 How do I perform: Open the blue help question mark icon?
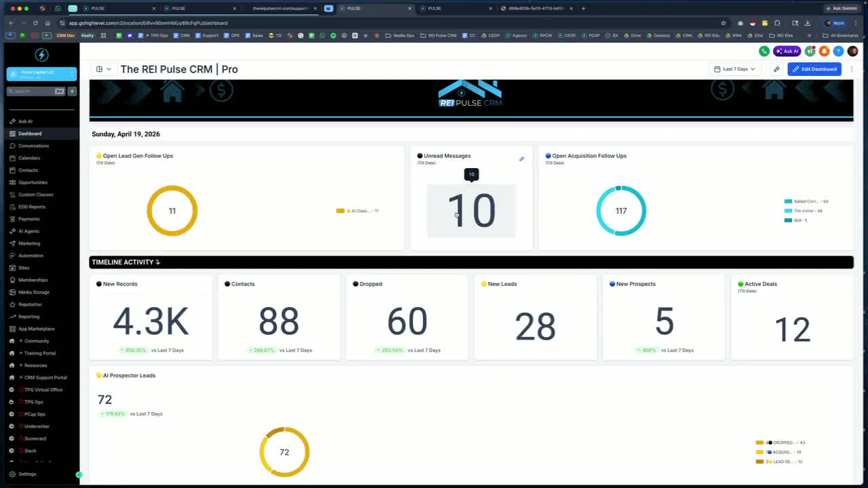[x=838, y=51]
